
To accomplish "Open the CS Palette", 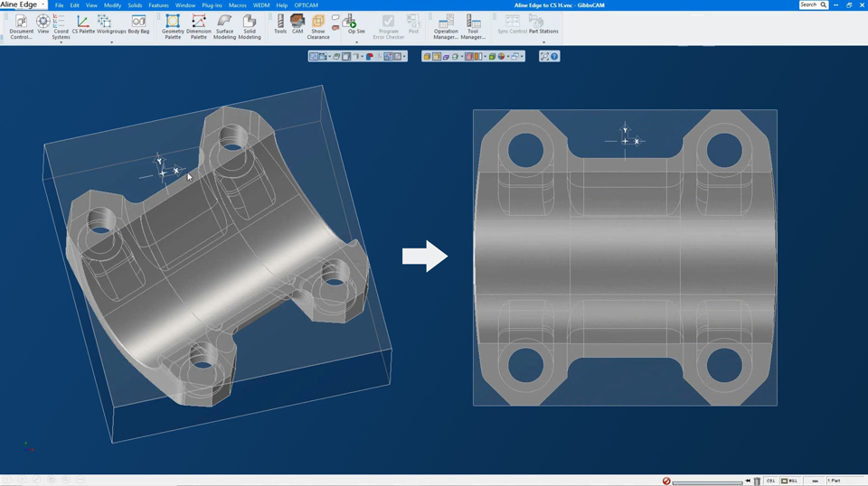I will (83, 25).
